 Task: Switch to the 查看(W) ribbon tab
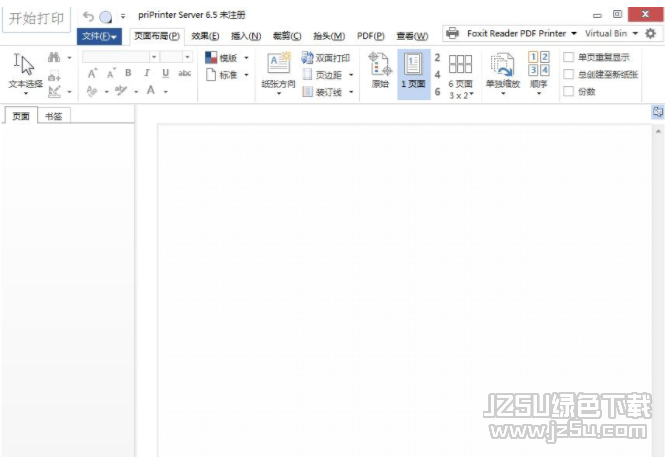pyautogui.click(x=412, y=36)
